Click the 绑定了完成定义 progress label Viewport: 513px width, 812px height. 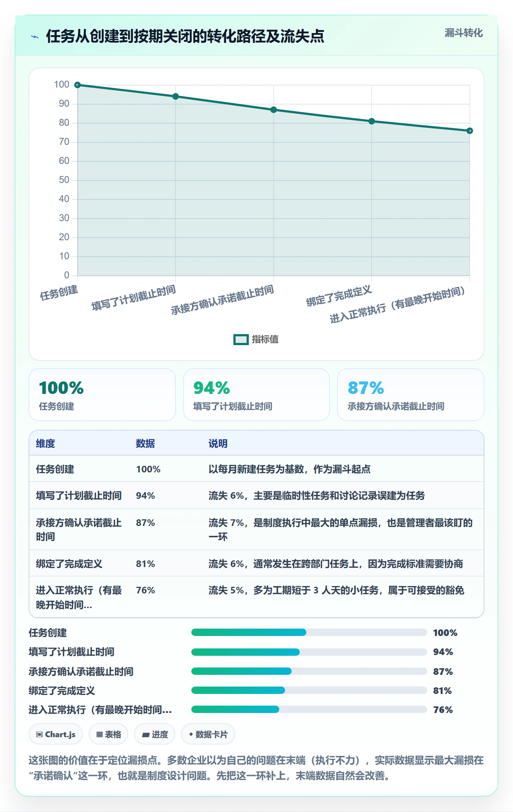(62, 691)
